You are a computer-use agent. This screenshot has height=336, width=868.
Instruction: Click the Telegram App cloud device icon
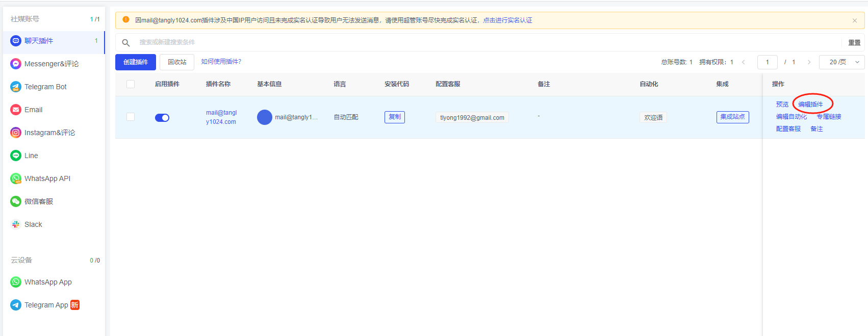coord(16,305)
